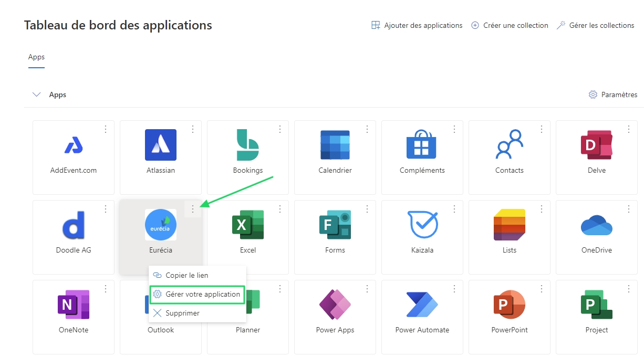644x356 pixels.
Task: Open the OneDrive tile three-dot menu
Action: [x=629, y=209]
